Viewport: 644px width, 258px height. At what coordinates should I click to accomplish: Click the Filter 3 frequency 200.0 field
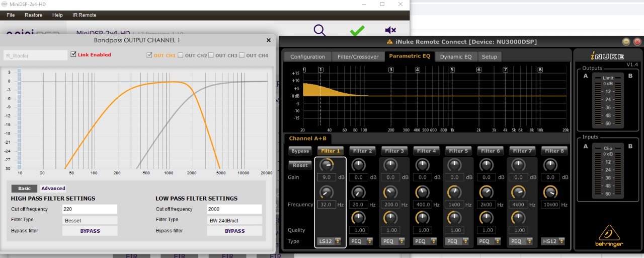point(390,205)
